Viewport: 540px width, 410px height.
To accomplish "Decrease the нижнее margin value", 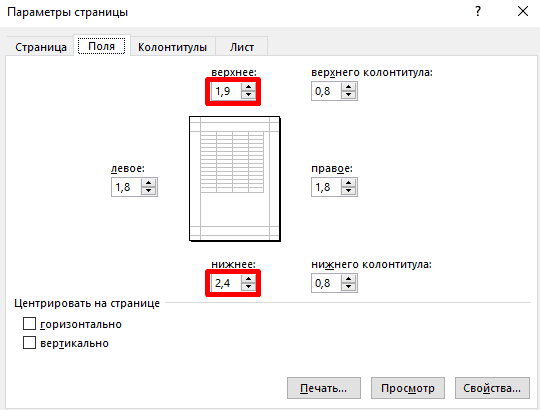I will pyautogui.click(x=248, y=287).
